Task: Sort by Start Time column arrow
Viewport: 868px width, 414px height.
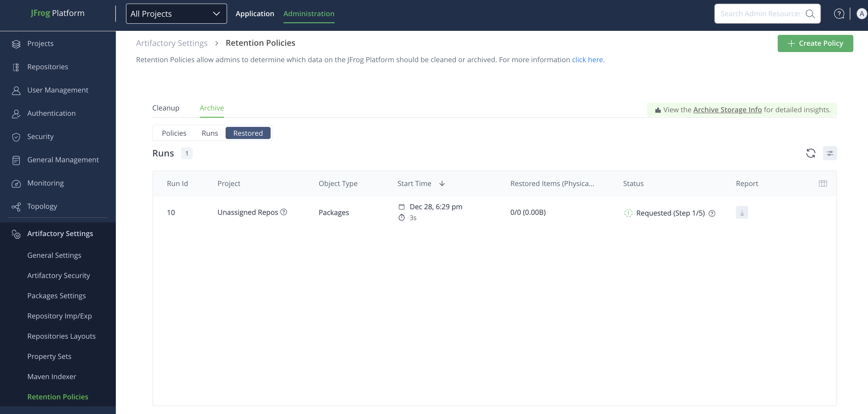Action: pyautogui.click(x=442, y=183)
